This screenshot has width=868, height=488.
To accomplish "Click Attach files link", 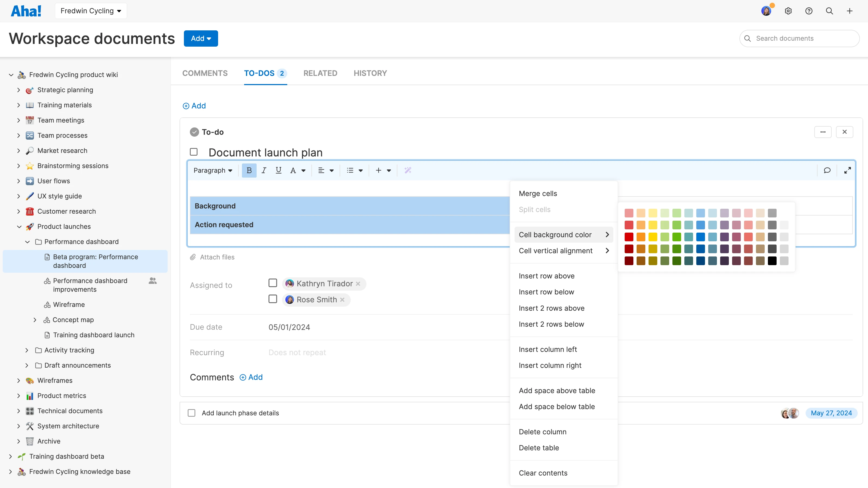I will tap(217, 257).
